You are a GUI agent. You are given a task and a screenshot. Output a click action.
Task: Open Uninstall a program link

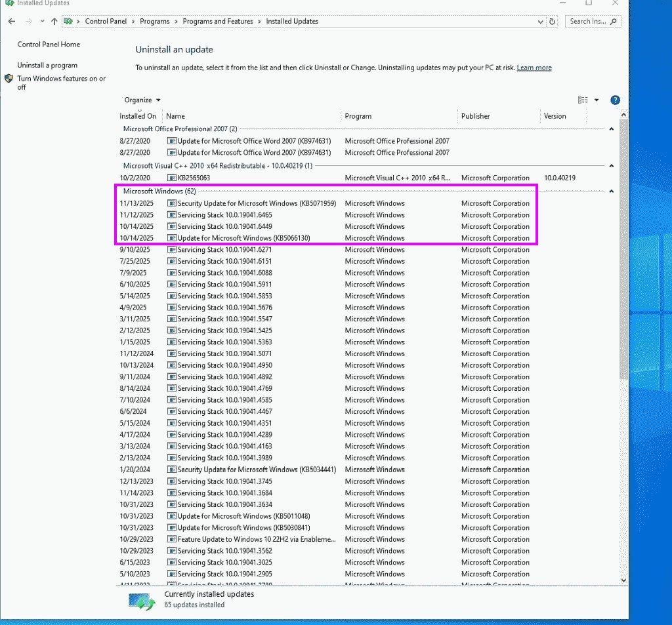tap(47, 65)
